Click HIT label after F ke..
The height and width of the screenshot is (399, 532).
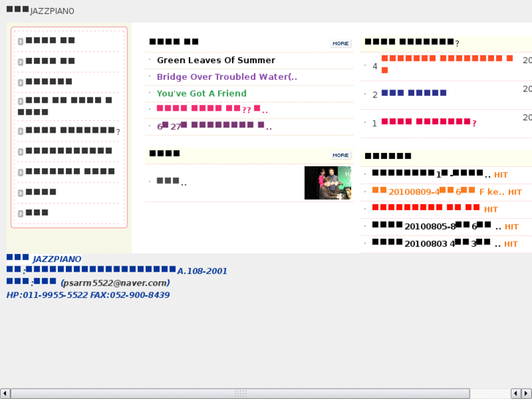tap(514, 193)
